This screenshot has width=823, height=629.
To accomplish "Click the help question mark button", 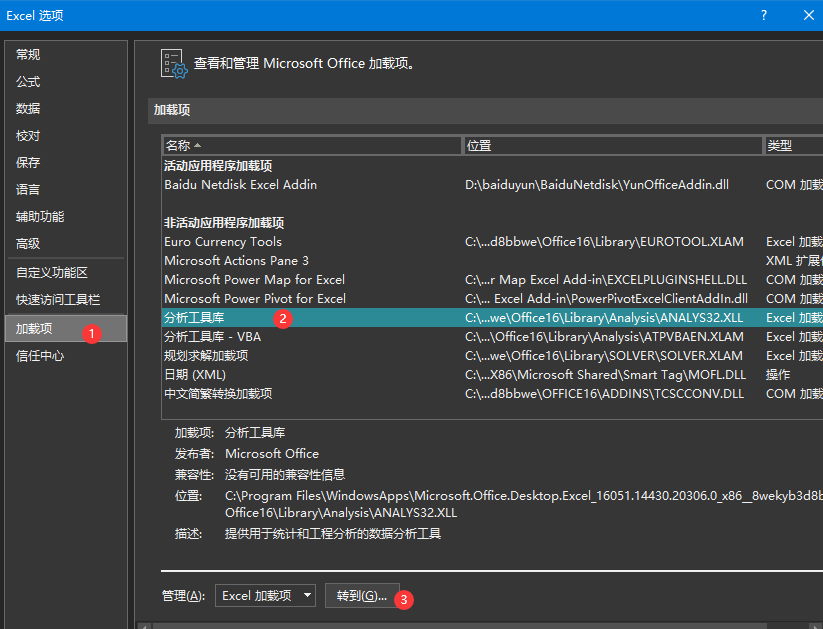I will (x=764, y=15).
